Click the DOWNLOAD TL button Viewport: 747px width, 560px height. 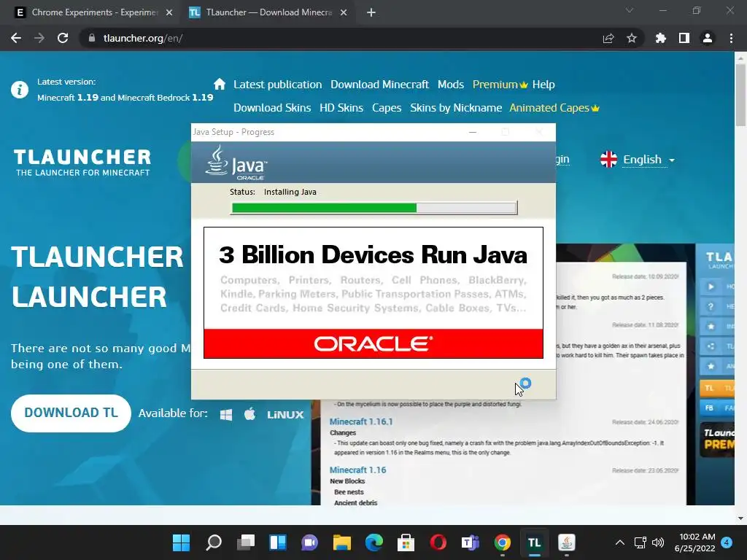click(x=71, y=413)
